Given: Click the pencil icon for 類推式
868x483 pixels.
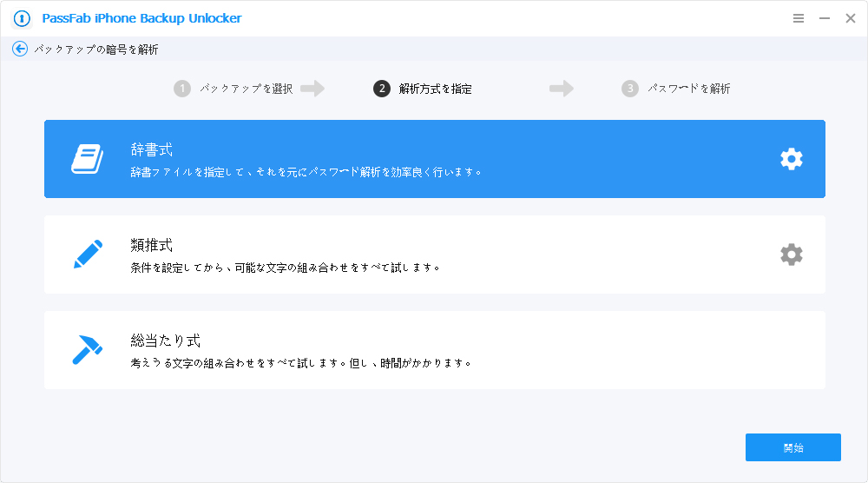Looking at the screenshot, I should click(87, 255).
